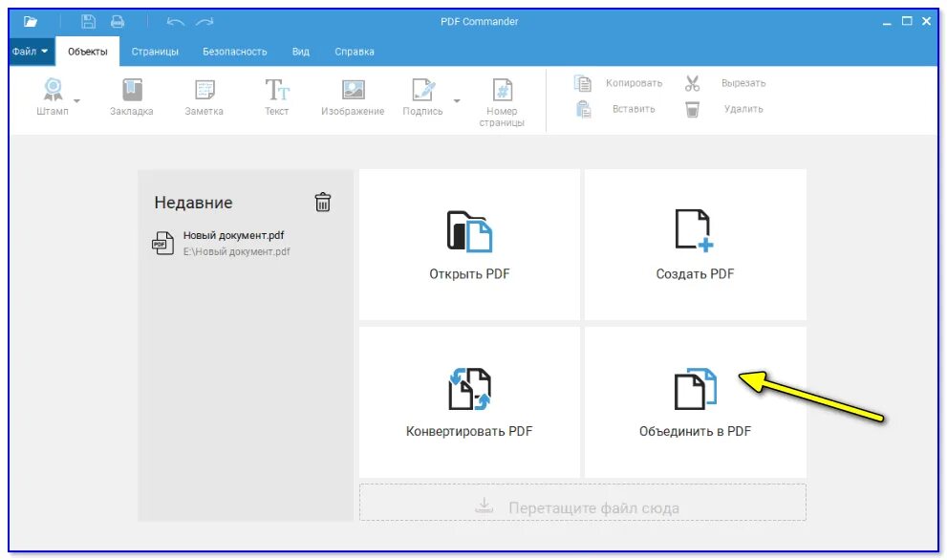Click the file path E:\Новый документ.pdf
The image size is (947, 560).
[236, 251]
